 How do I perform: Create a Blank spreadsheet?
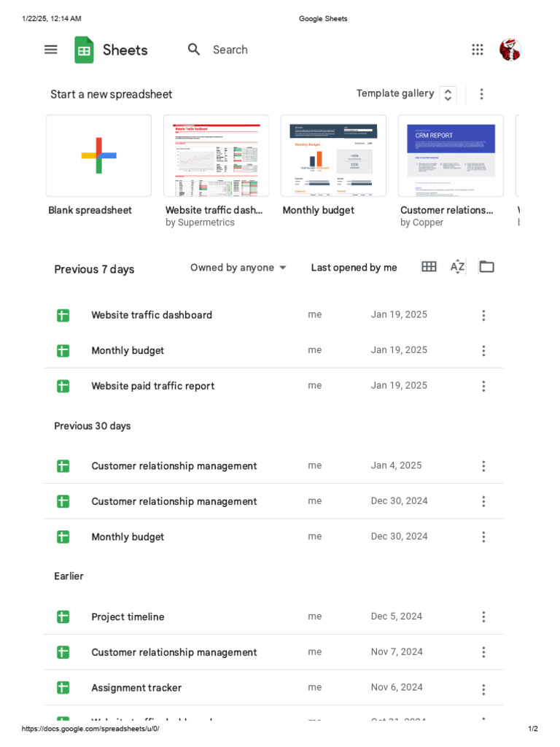pyautogui.click(x=98, y=156)
